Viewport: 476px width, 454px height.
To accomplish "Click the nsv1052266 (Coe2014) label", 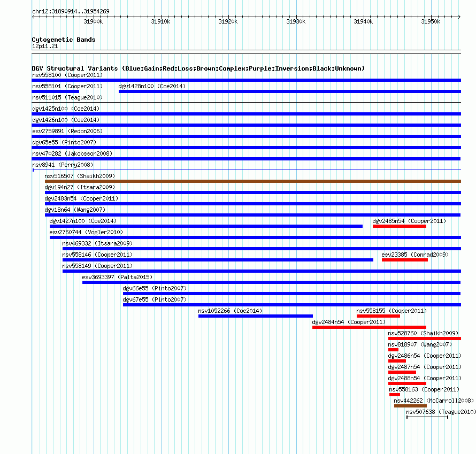I will tap(230, 311).
